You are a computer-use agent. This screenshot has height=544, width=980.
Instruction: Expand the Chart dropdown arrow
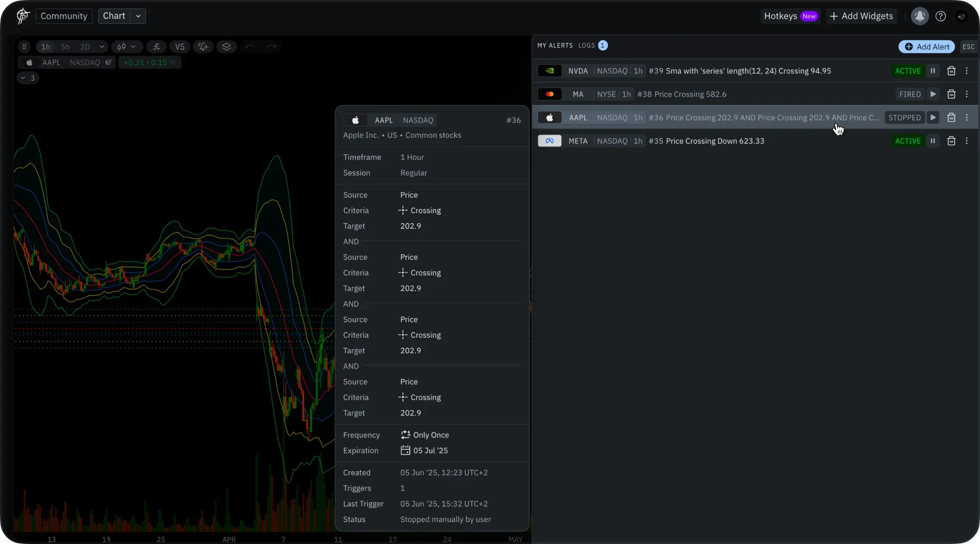[138, 16]
